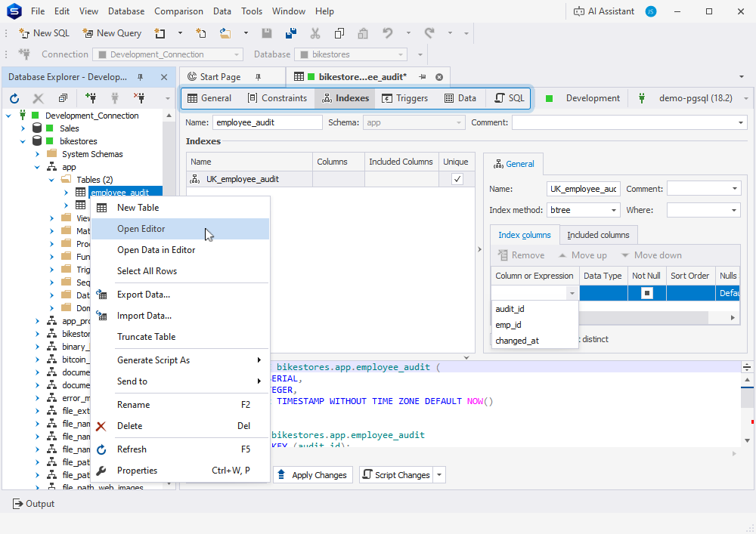The image size is (756, 534).
Task: Open Generate Script As submenu
Action: coord(181,360)
